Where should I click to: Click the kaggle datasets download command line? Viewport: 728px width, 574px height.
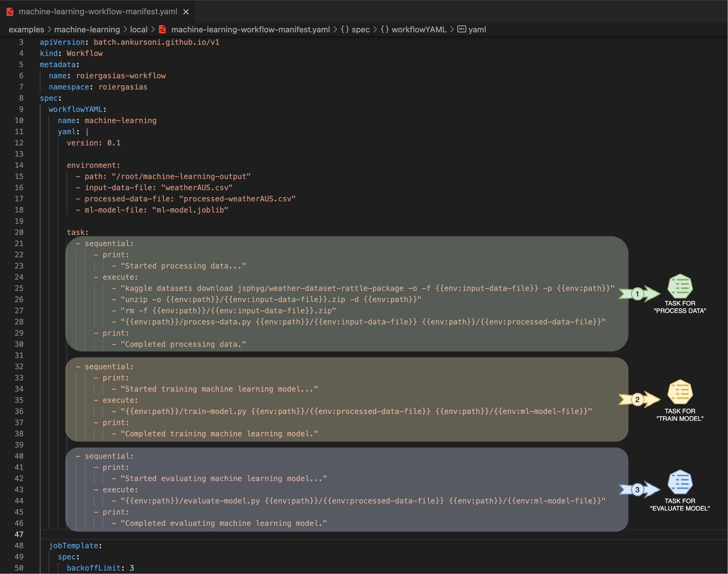click(x=367, y=288)
